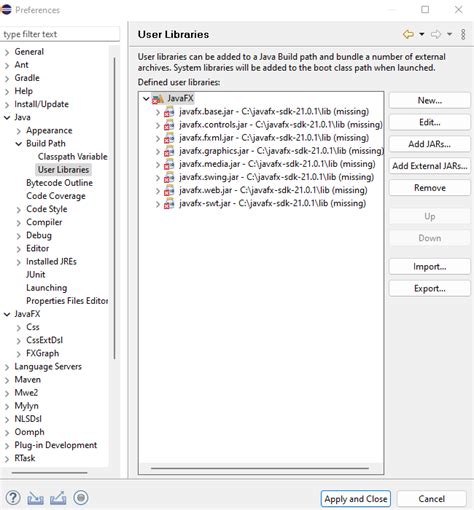Screen dimensions: 474x510
Task: Open the Bytecode Outline page
Action: point(59,183)
